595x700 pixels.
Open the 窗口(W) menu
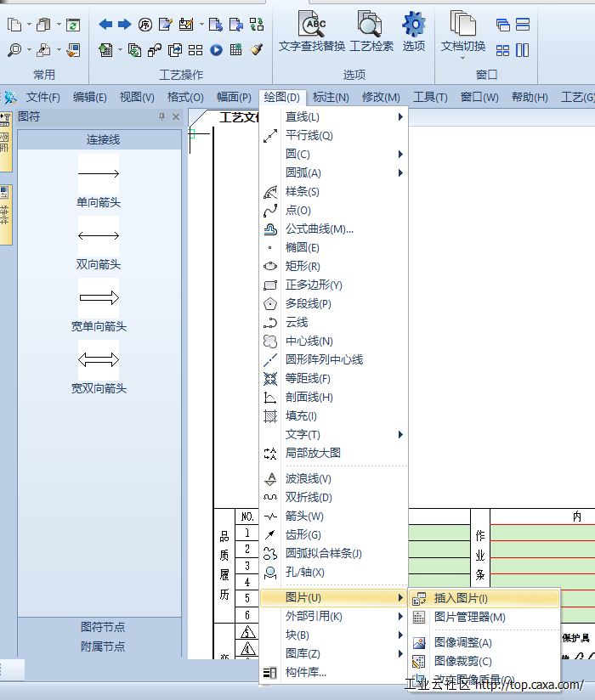479,97
